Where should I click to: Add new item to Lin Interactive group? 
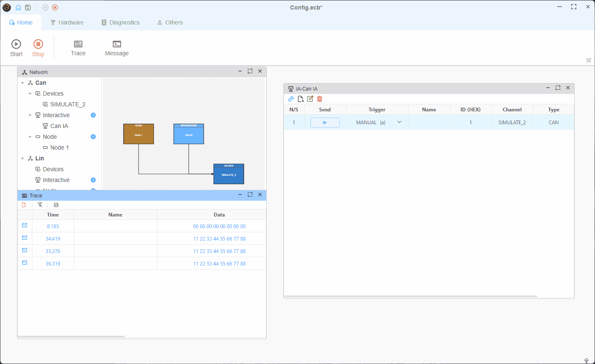pos(93,180)
